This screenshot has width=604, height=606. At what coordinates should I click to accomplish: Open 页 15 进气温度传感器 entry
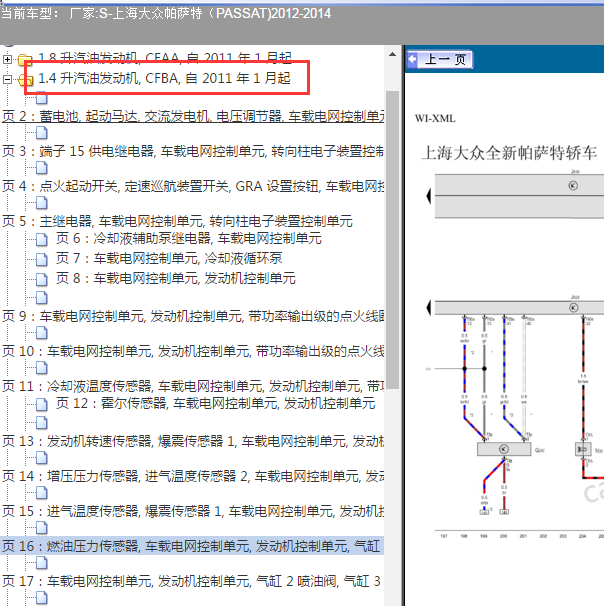[x=193, y=511]
